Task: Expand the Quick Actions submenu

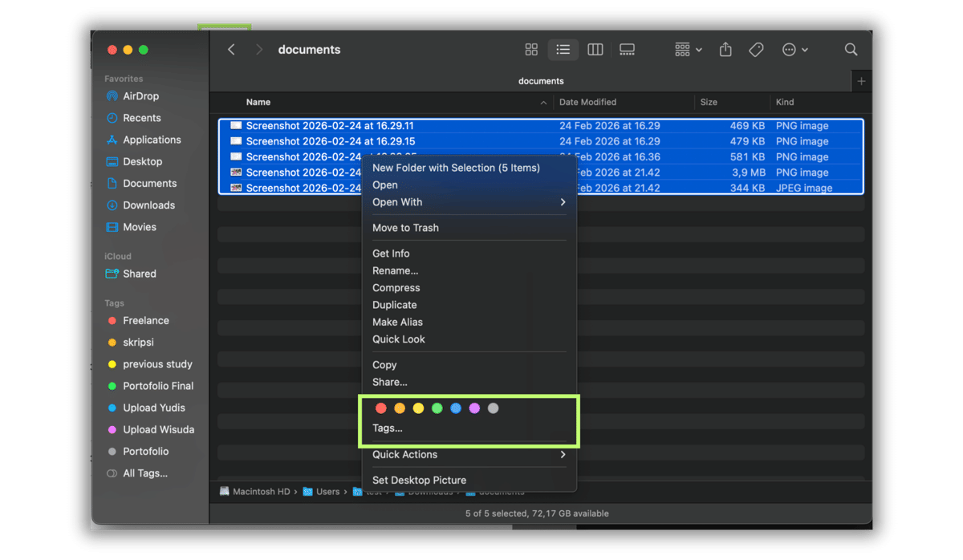Action: click(469, 454)
